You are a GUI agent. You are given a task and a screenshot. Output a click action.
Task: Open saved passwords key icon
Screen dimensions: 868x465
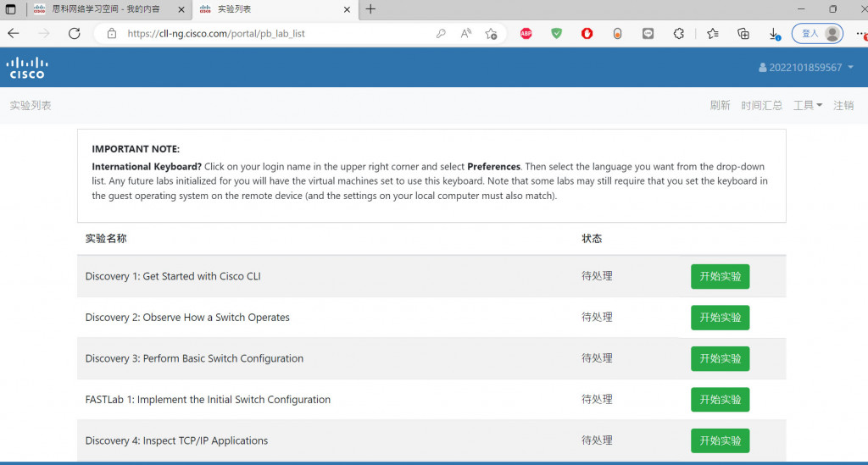tap(441, 34)
